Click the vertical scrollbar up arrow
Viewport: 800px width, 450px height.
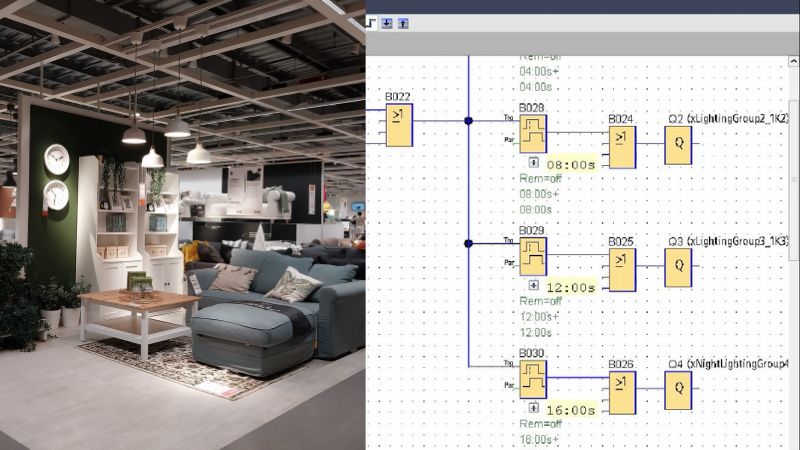pyautogui.click(x=793, y=61)
